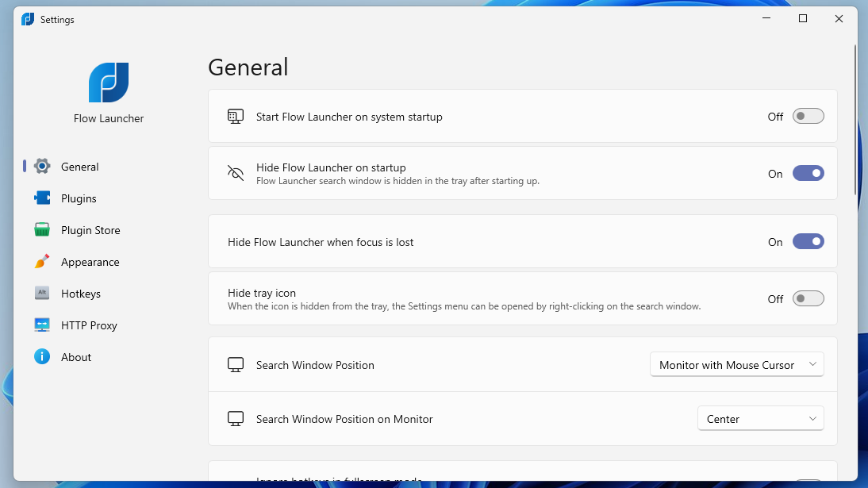Click the hidden-eye icon for startup hiding
The width and height of the screenshot is (868, 488).
coord(235,172)
